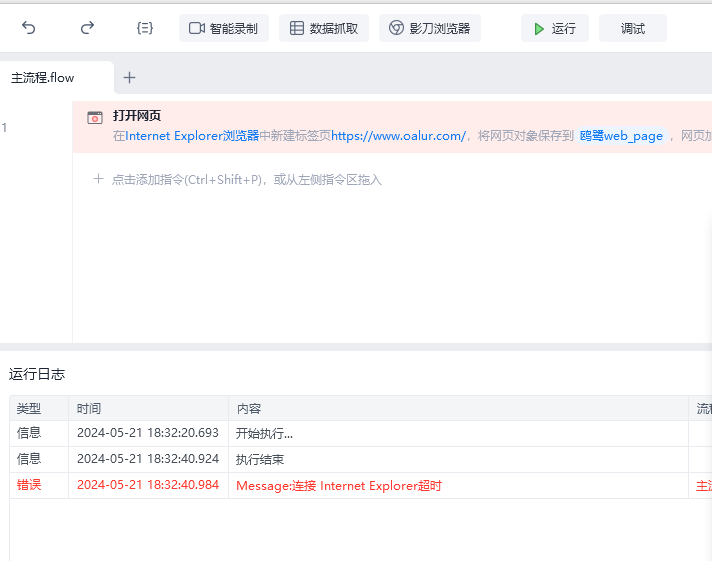Launch 影刀浏览器 browser
Screen dimensions: 712x561
(x=430, y=28)
